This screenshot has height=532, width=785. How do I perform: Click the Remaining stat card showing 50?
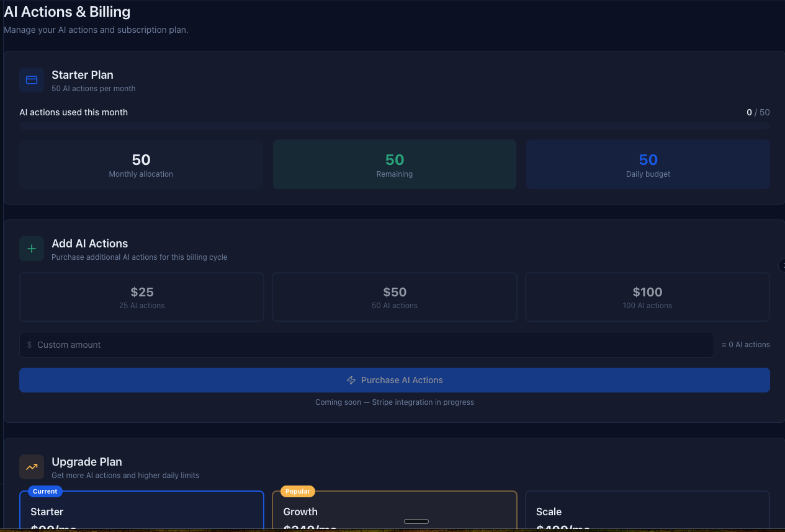(394, 164)
